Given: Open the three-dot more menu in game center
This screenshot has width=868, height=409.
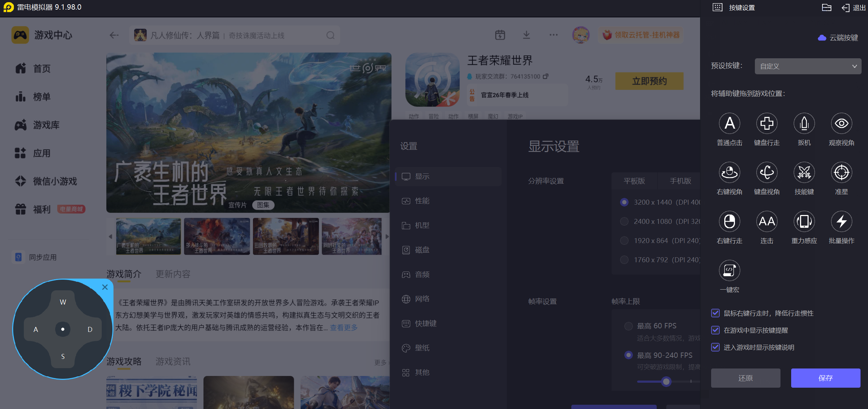Looking at the screenshot, I should [553, 35].
